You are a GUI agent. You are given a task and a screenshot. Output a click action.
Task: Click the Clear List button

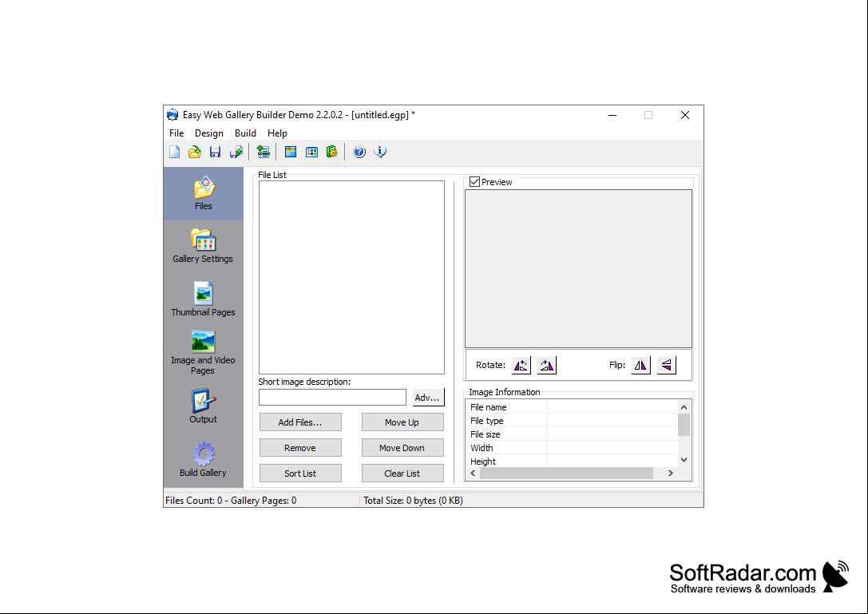point(402,473)
